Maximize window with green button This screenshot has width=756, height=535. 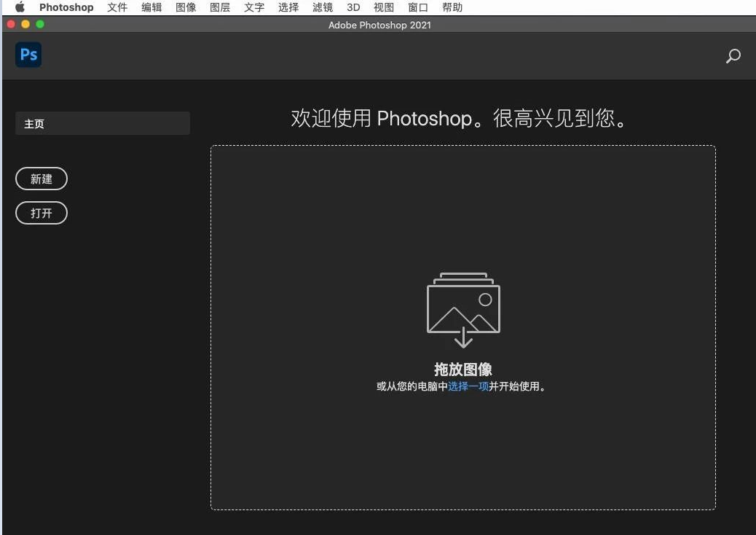click(40, 24)
